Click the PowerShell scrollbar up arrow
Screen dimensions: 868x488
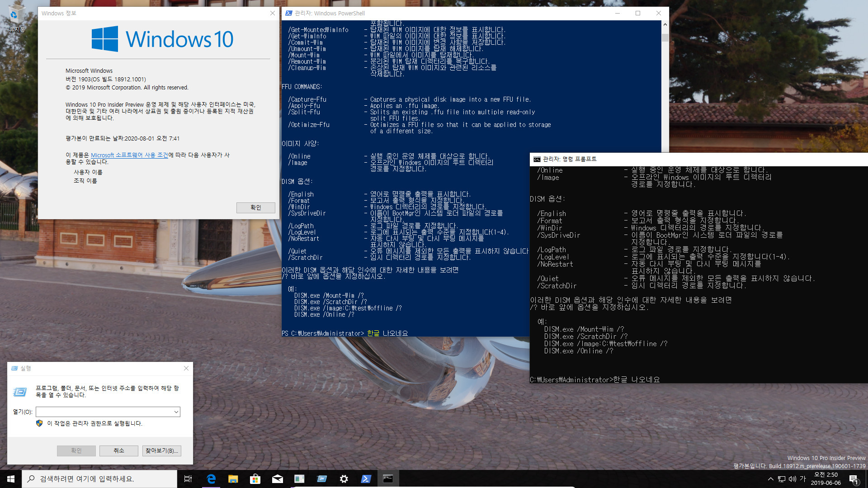tap(665, 24)
